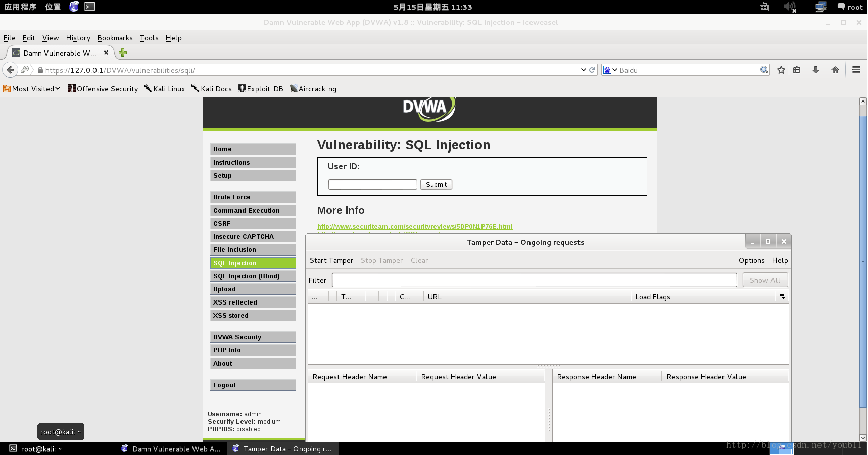
Task: Open Options in Tamper Data window
Action: tap(752, 260)
